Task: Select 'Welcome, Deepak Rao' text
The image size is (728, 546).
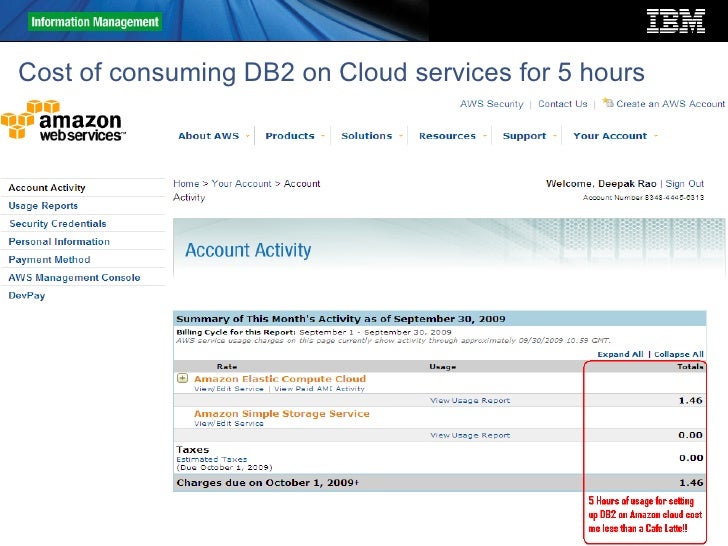Action: point(601,183)
